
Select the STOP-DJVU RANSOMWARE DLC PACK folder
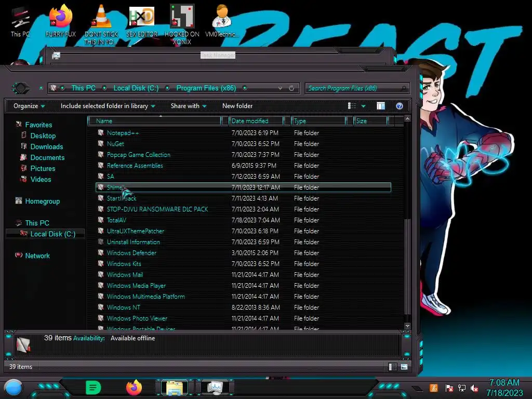157,209
